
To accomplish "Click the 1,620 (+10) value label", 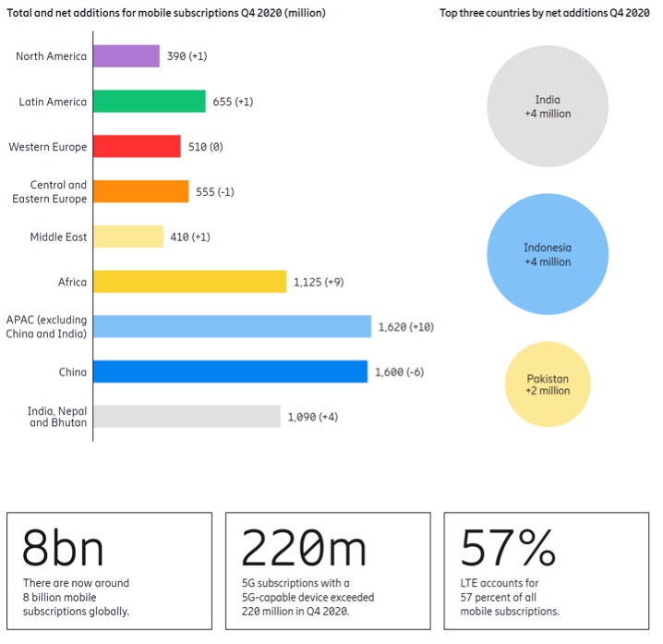I will tap(406, 327).
